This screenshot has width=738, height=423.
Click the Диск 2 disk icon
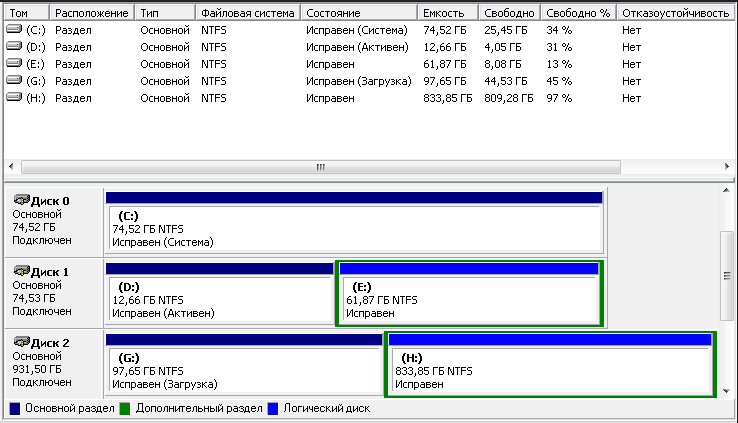point(21,342)
